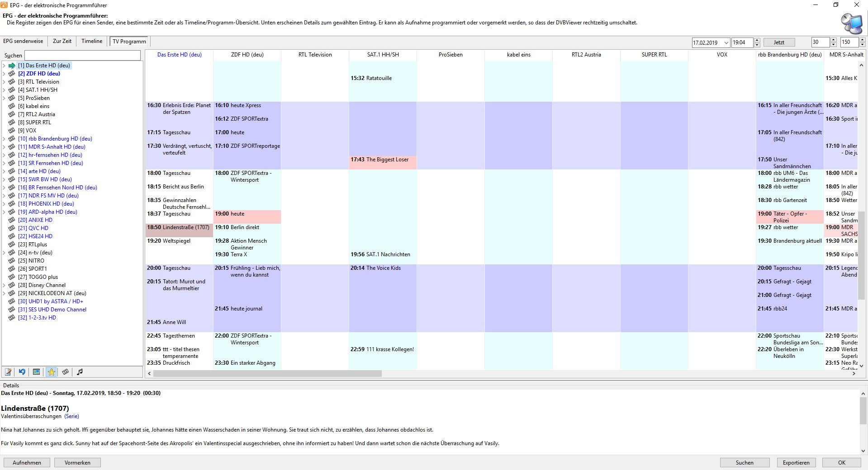Expand the [10] rbb Brandenburg HD tree node
The width and height of the screenshot is (868, 470).
[x=4, y=139]
